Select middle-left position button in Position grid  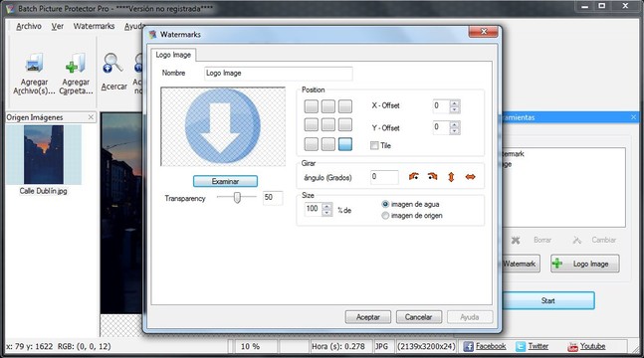coord(311,124)
